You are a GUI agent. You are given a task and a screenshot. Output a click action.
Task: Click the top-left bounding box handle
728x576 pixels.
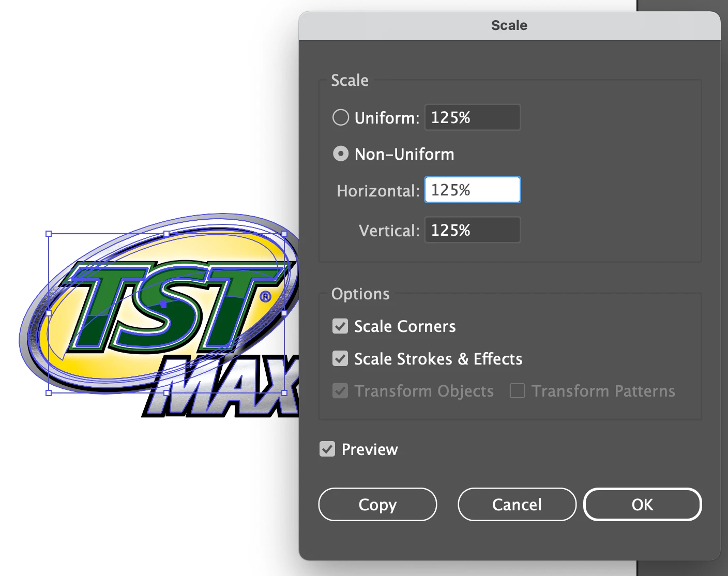pos(49,234)
